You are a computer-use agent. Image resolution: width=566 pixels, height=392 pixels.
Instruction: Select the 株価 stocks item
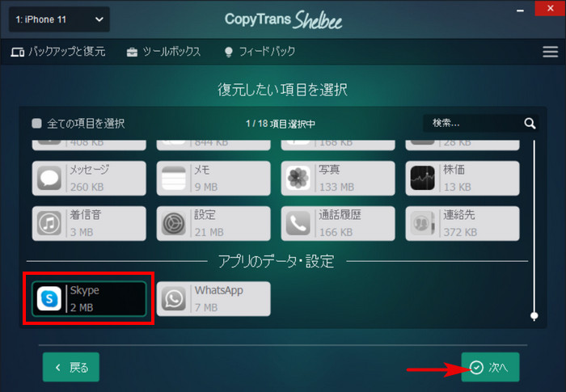(x=463, y=179)
